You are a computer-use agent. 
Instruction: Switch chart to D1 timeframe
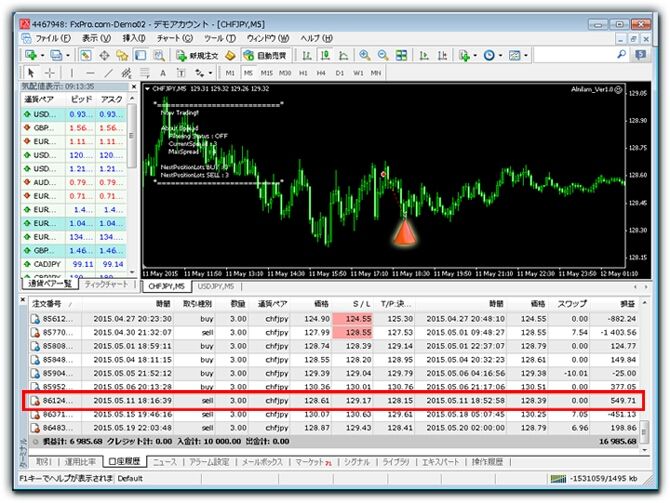[340, 73]
